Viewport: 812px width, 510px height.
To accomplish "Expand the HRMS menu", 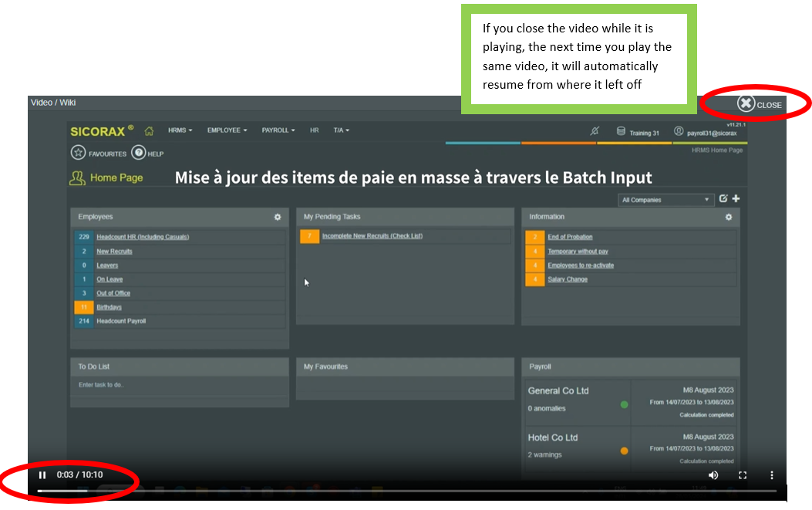I will (180, 131).
